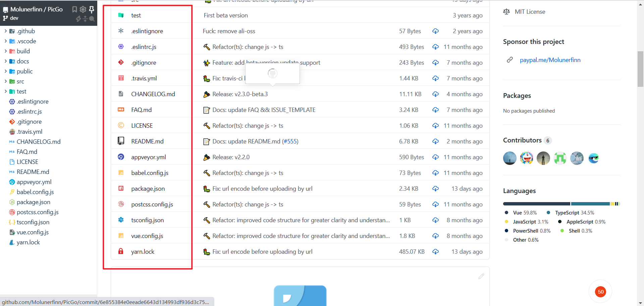The image size is (644, 306).
Task: Click the dev branch label
Action: tap(14, 18)
